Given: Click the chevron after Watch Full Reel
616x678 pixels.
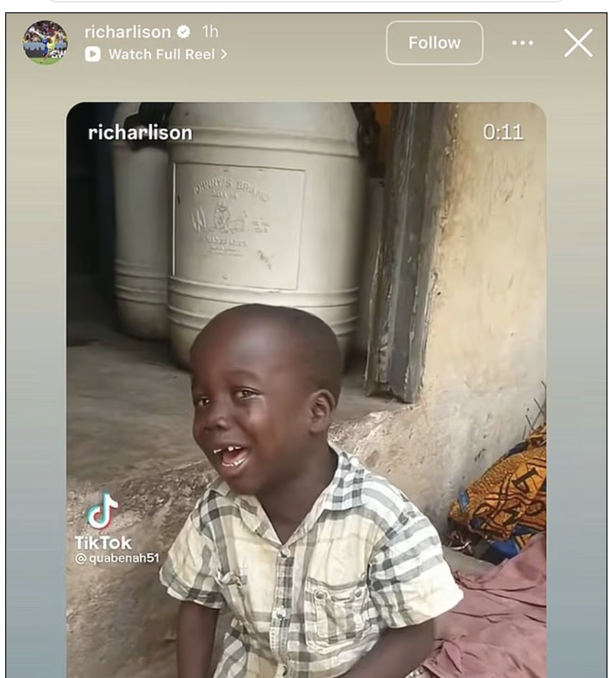Looking at the screenshot, I should pyautogui.click(x=224, y=54).
